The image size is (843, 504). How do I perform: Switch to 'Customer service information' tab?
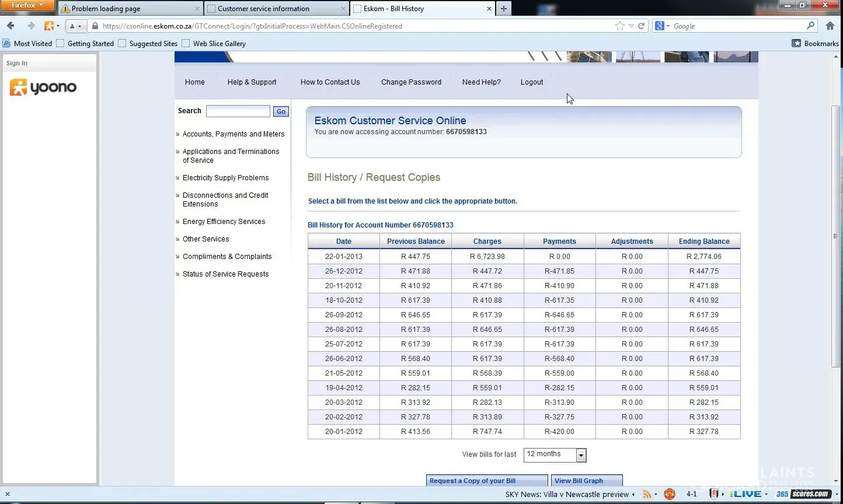tap(263, 9)
